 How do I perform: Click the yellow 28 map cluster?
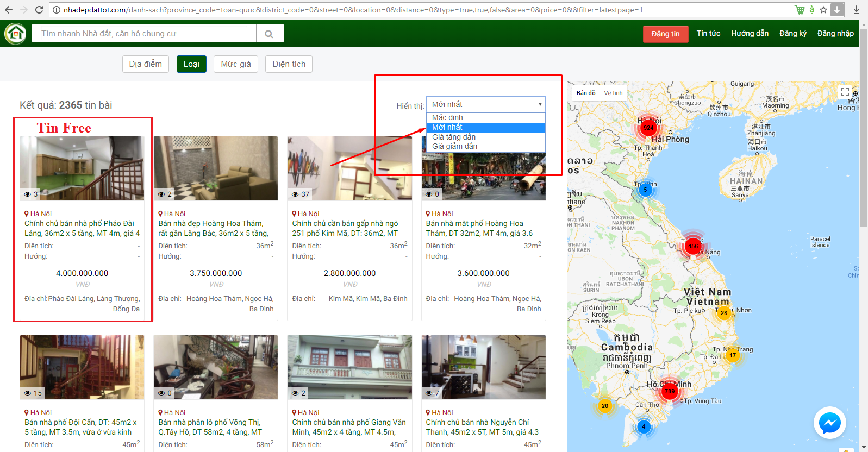[x=724, y=313]
